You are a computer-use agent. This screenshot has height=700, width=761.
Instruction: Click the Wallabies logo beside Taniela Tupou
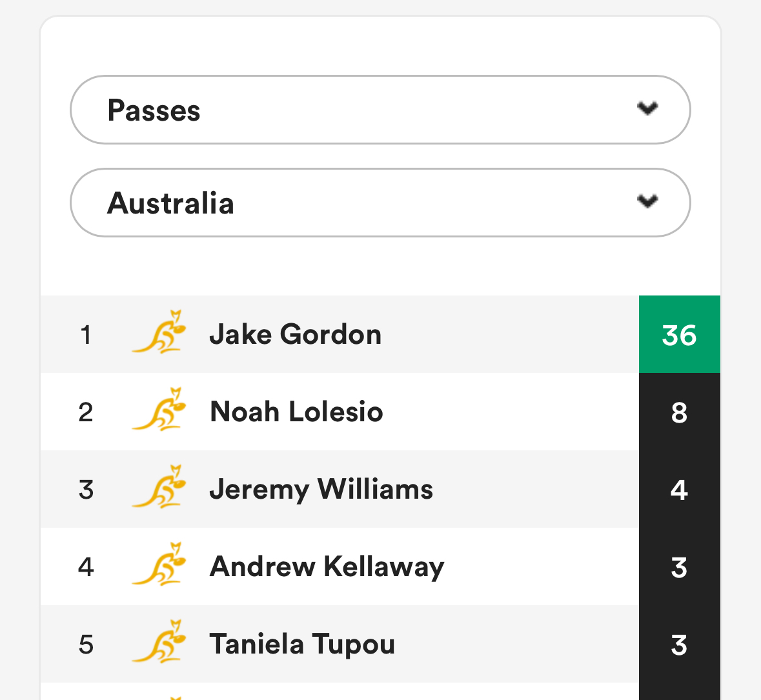point(159,642)
